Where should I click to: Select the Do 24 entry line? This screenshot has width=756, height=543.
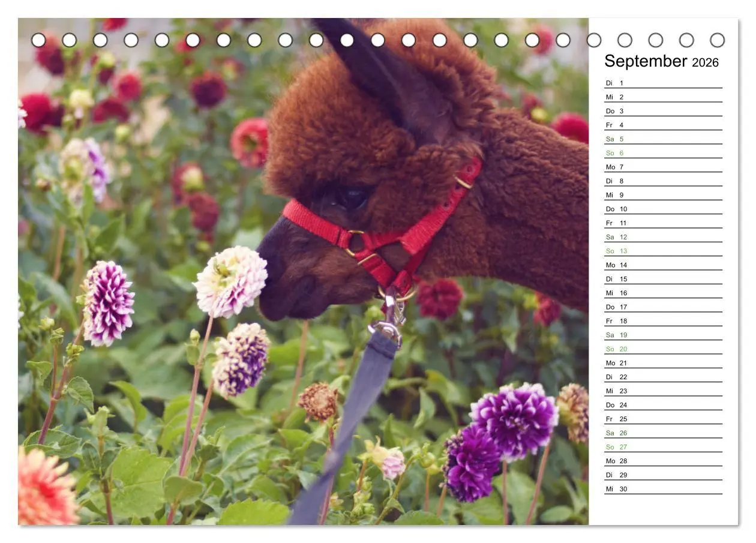[x=663, y=405]
